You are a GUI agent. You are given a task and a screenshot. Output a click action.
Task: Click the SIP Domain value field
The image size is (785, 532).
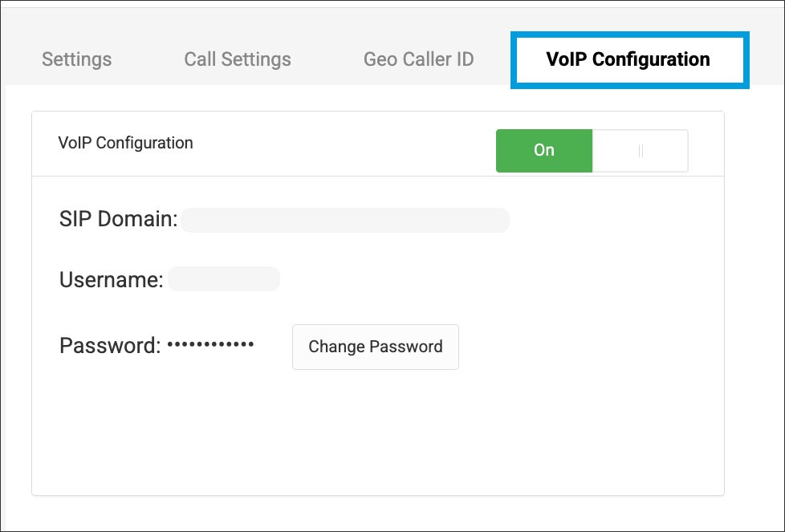(344, 220)
